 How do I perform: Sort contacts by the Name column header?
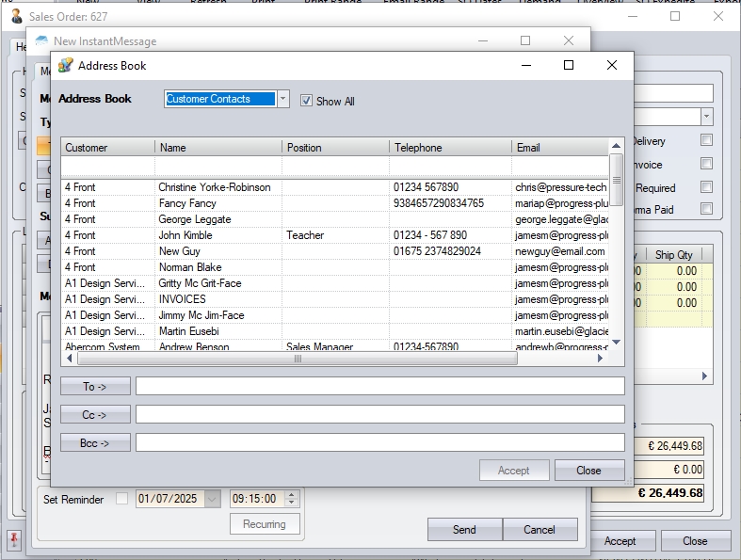218,148
